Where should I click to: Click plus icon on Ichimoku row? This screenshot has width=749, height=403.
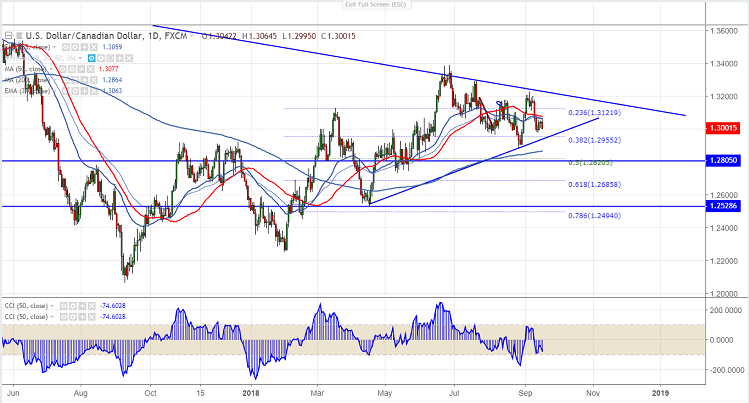[x=119, y=58]
